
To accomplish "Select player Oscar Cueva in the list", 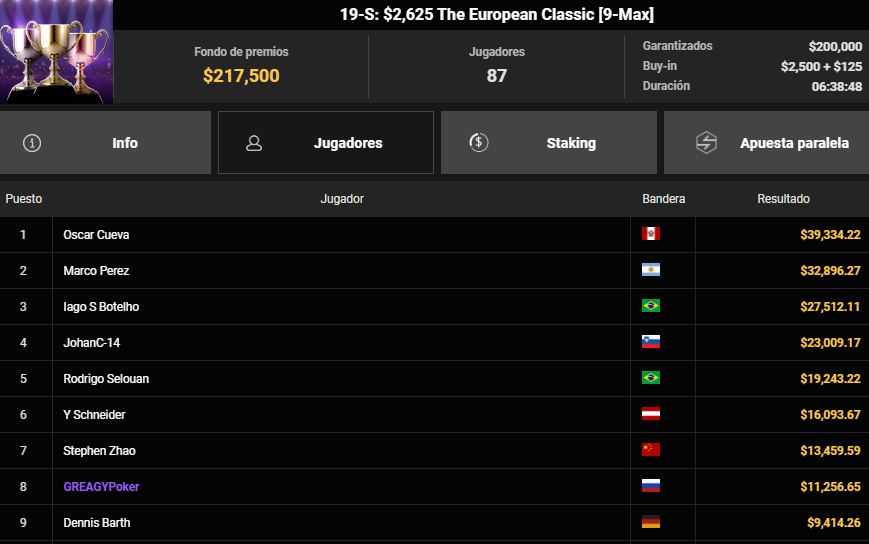I will tap(96, 234).
